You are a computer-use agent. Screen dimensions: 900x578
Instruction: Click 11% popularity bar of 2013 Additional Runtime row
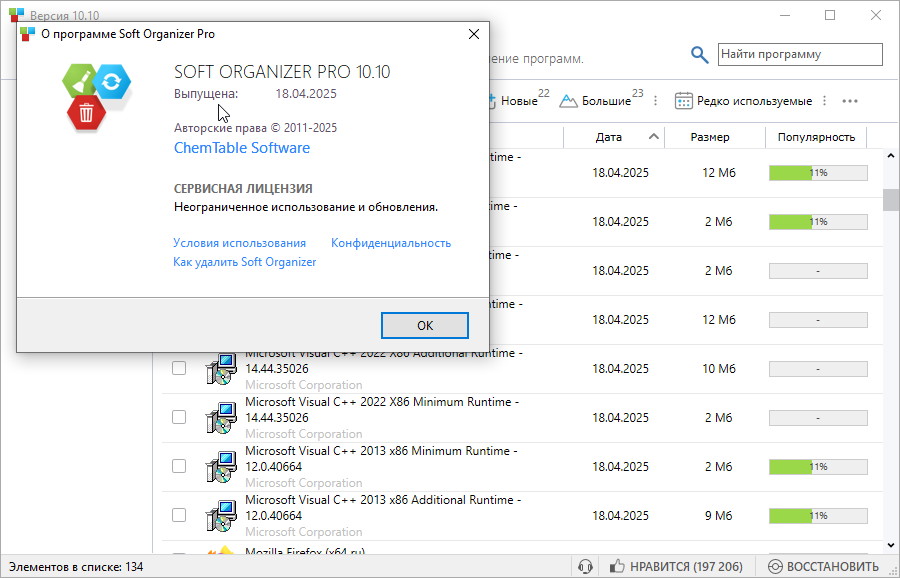(x=818, y=515)
